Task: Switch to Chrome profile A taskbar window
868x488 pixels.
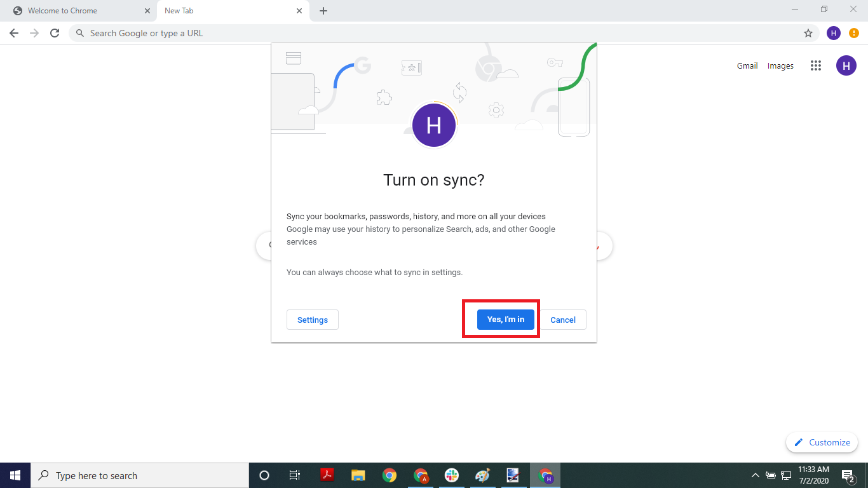Action: click(420, 475)
